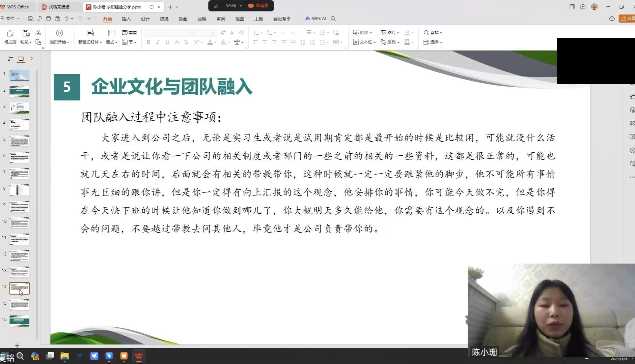The height and width of the screenshot is (364, 635).
Task: Justify the paragraph text
Action: pyautogui.click(x=284, y=42)
